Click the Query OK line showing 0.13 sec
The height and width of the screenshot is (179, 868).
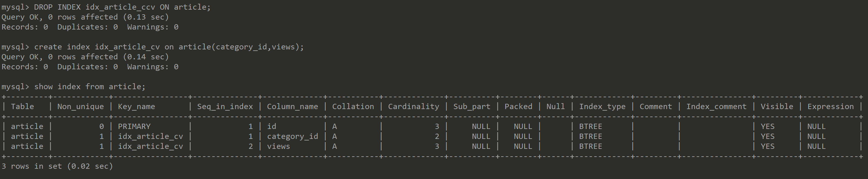(85, 17)
